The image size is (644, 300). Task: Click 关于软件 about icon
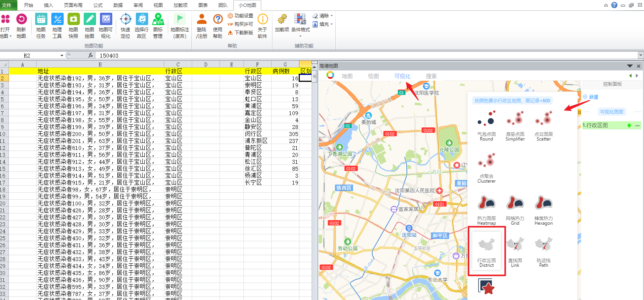[x=262, y=25]
